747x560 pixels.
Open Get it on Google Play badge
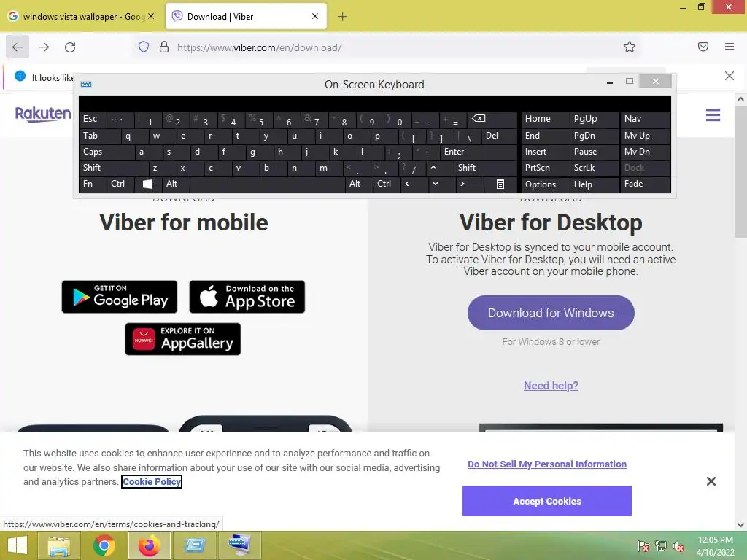coord(120,297)
